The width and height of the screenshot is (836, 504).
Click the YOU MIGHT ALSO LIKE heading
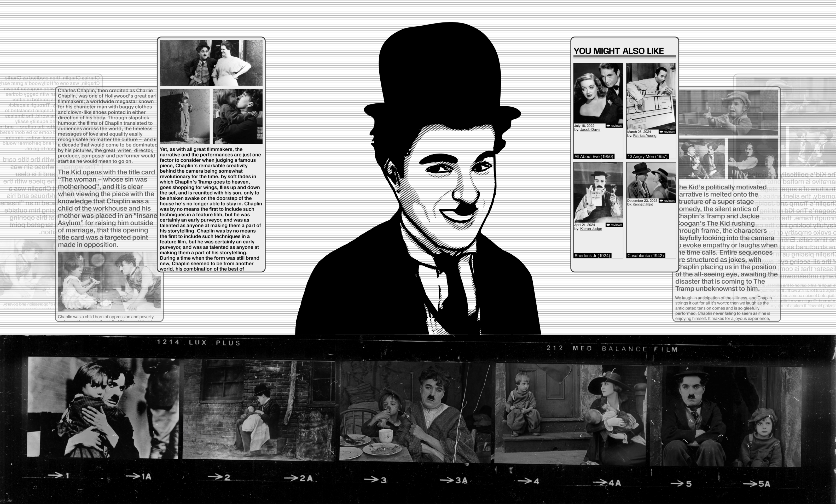pos(618,51)
